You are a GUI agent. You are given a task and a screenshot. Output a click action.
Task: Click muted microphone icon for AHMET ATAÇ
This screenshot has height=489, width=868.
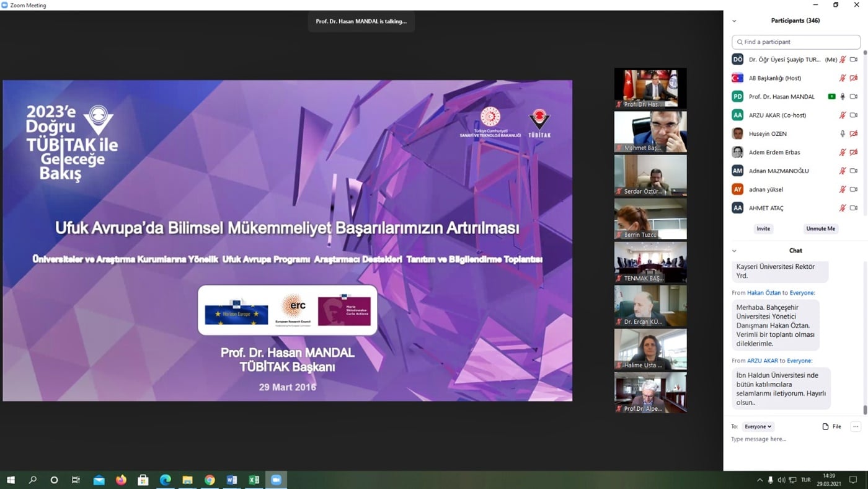pos(843,208)
